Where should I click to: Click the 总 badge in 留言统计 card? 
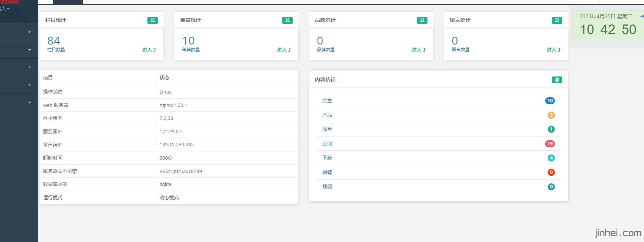[x=557, y=20]
